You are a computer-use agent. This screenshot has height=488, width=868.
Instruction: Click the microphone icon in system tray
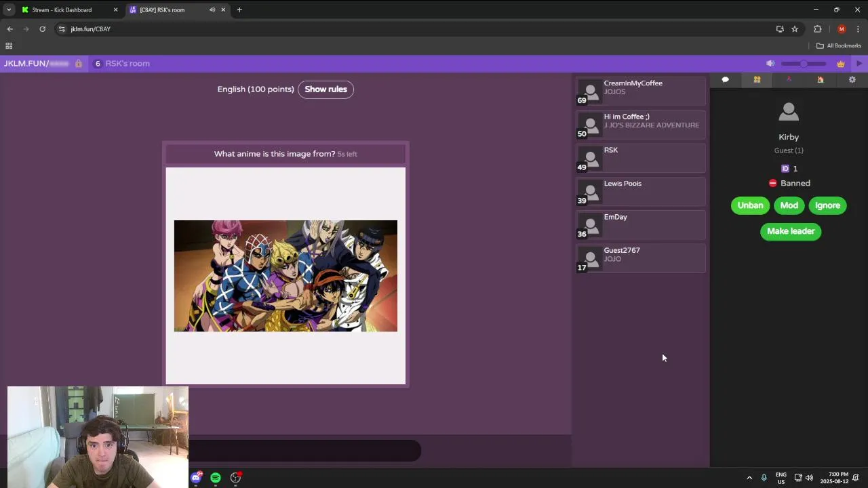[x=764, y=478]
